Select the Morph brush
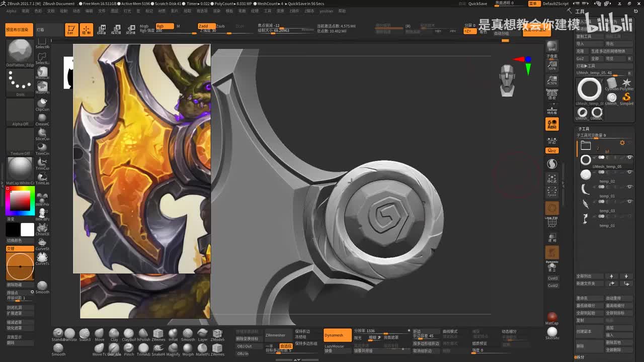Image resolution: width=644 pixels, height=362 pixels. (x=188, y=349)
